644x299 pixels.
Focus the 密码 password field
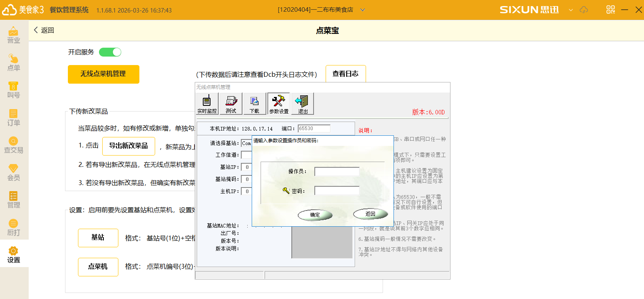tap(337, 191)
